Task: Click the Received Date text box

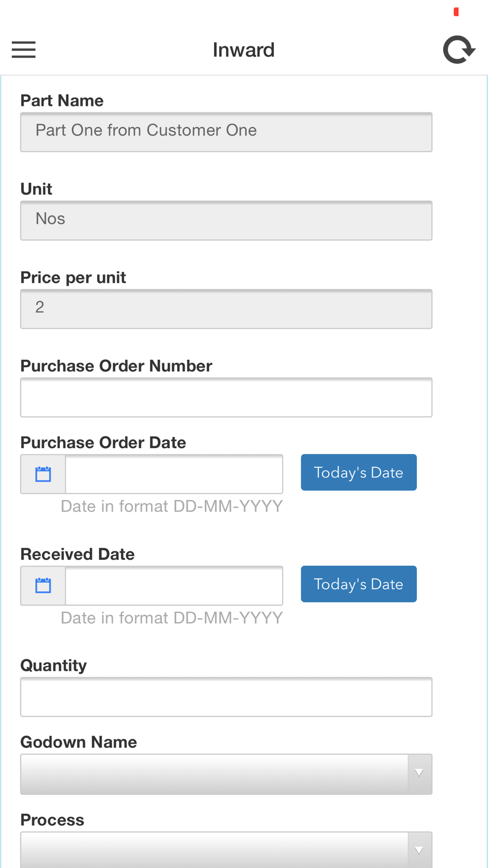Action: (174, 585)
